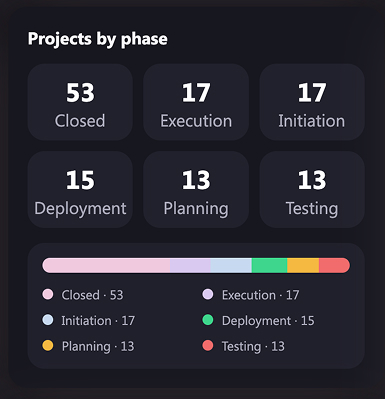This screenshot has height=399, width=385.
Task: Select the light blue Initiation bar segment
Action: point(231,265)
